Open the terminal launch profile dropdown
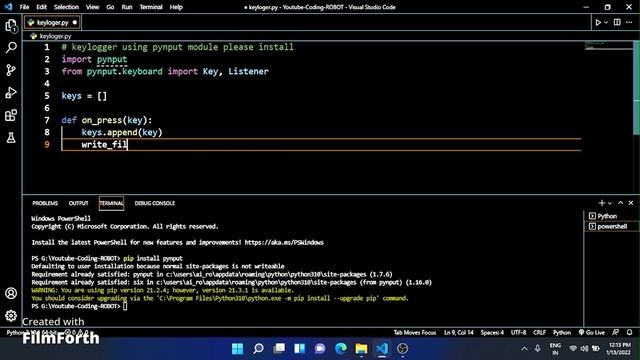 [610, 203]
